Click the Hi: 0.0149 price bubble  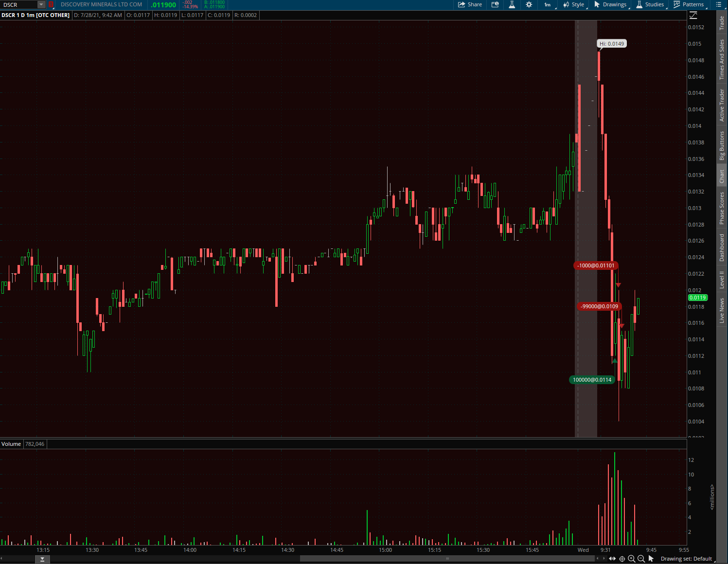tap(612, 44)
